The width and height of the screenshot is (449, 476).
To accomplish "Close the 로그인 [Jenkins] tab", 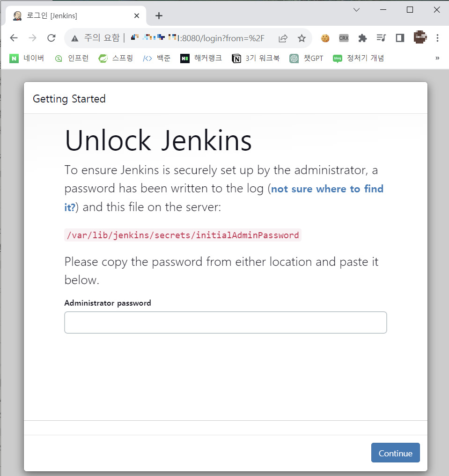I will pyautogui.click(x=137, y=15).
